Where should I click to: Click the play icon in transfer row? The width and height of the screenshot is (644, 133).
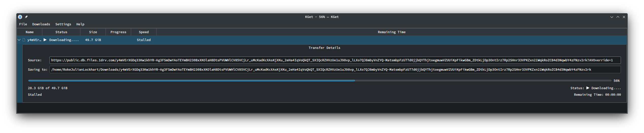[45, 40]
